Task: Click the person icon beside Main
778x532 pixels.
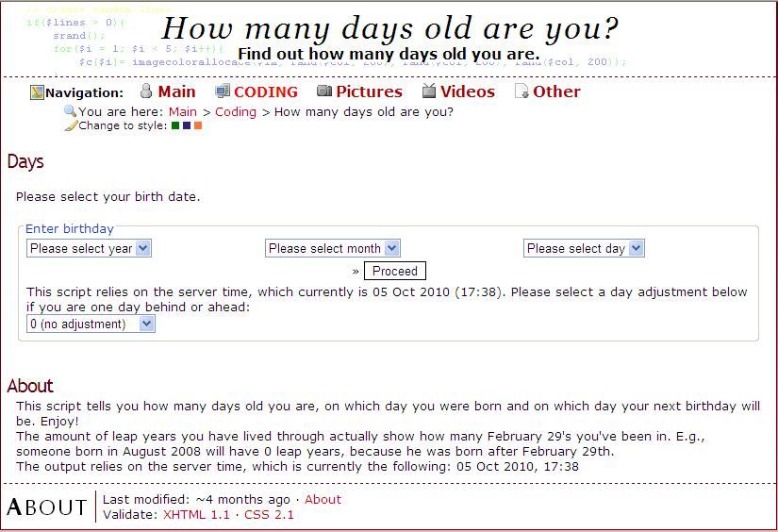Action: pos(146,91)
